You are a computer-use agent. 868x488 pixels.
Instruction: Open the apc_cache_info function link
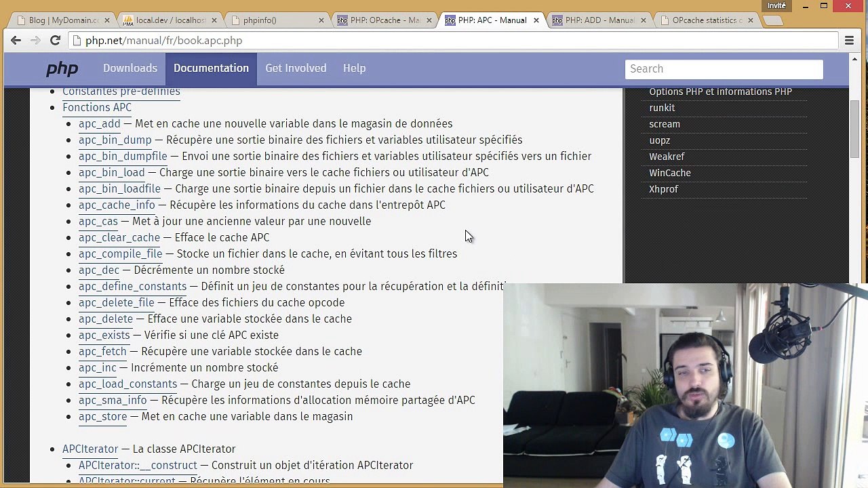117,205
